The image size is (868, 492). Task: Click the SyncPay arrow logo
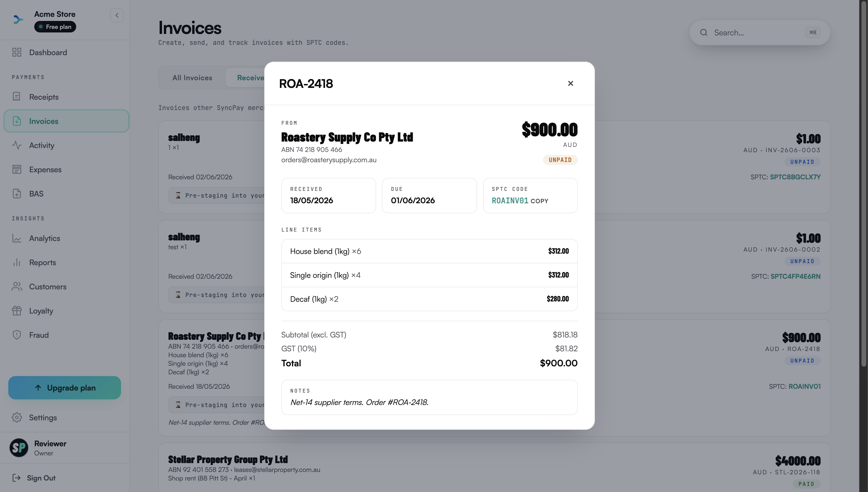(x=18, y=19)
